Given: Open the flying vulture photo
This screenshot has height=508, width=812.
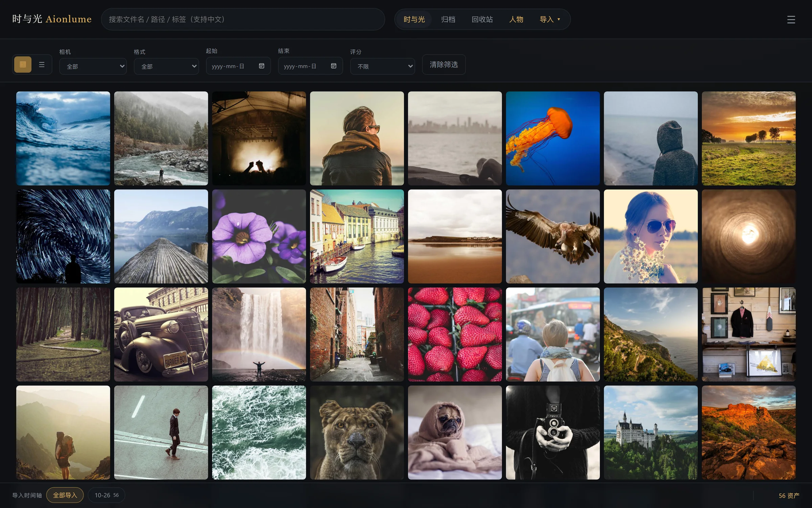Looking at the screenshot, I should (x=553, y=236).
